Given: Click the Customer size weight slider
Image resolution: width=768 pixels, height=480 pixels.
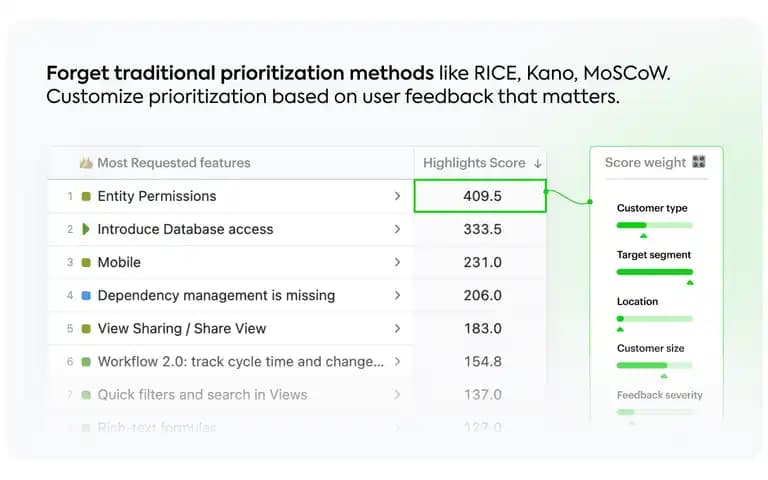Looking at the screenshot, I should click(x=654, y=365).
